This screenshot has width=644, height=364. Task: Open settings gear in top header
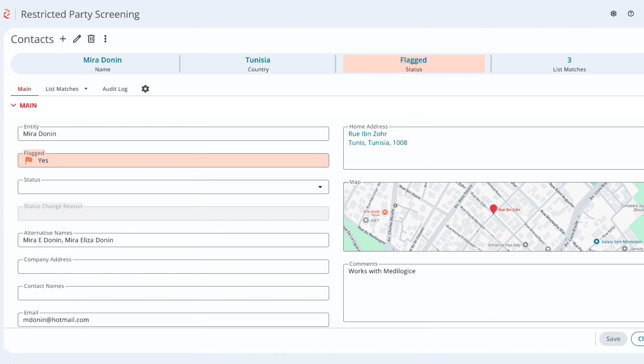613,14
